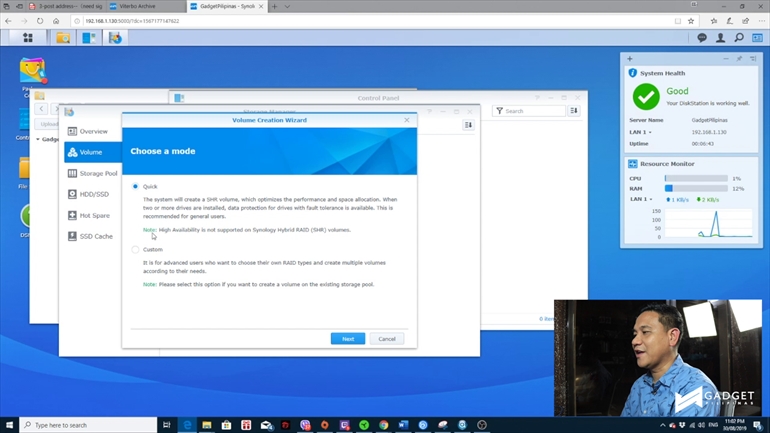The image size is (770, 433).
Task: Go to browser home page
Action: (x=56, y=21)
